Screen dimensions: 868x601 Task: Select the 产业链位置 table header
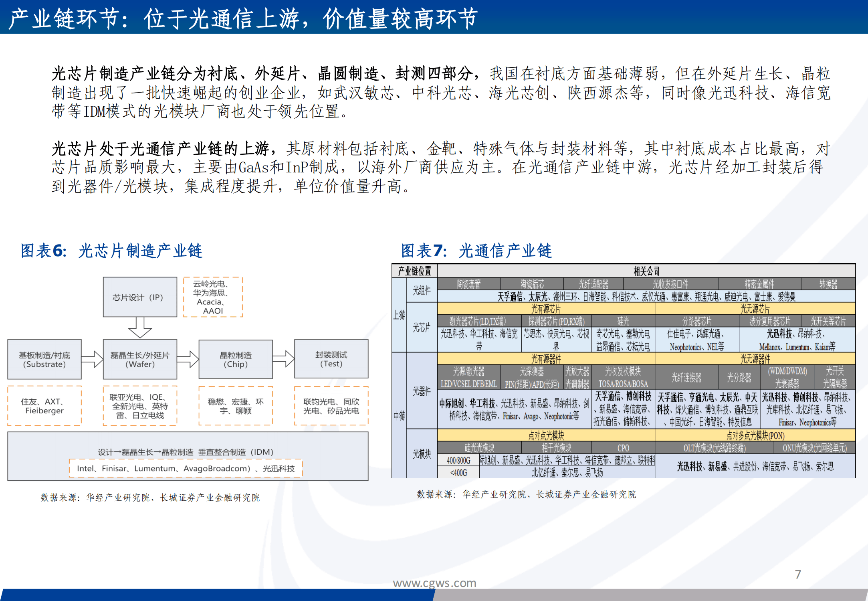(414, 271)
